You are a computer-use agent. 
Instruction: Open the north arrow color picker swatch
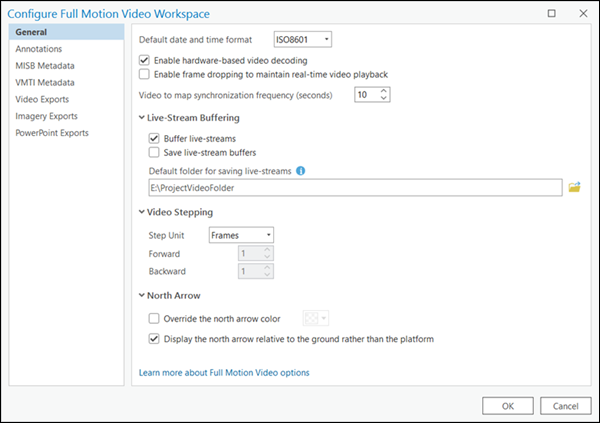[318, 318]
